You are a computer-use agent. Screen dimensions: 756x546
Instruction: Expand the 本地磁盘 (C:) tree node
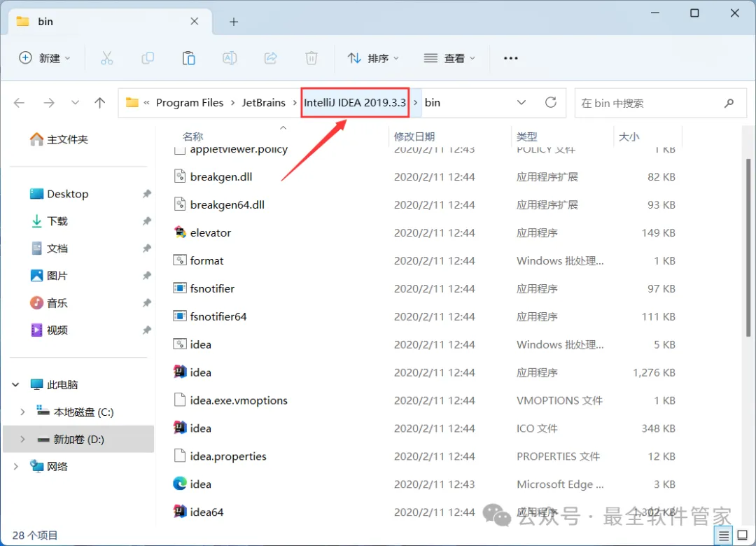click(22, 412)
